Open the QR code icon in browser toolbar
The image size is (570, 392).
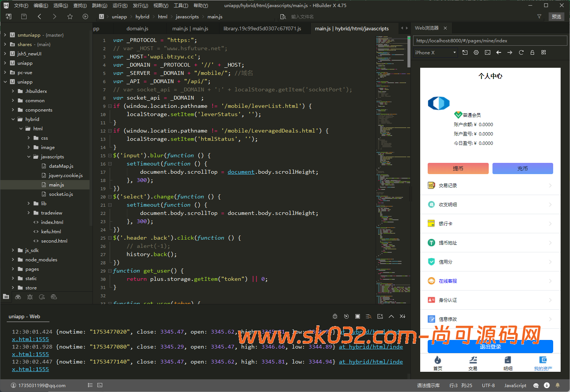[543, 52]
